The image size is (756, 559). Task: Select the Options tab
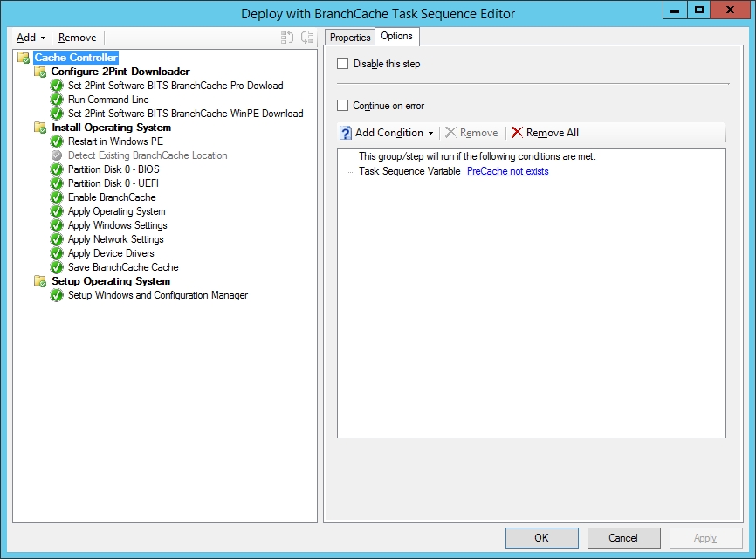(397, 37)
